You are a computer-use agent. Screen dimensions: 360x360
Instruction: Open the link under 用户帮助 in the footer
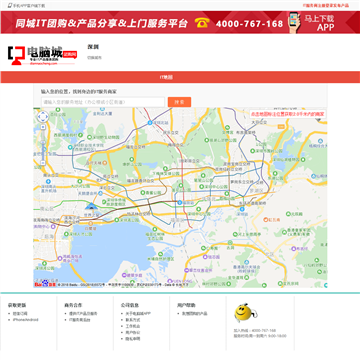tap(194, 314)
